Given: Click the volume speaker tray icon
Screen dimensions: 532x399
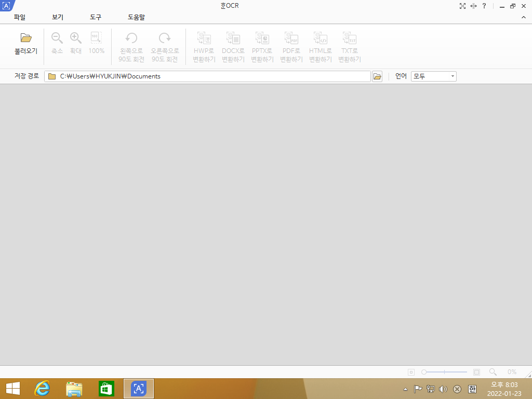Looking at the screenshot, I should (443, 389).
